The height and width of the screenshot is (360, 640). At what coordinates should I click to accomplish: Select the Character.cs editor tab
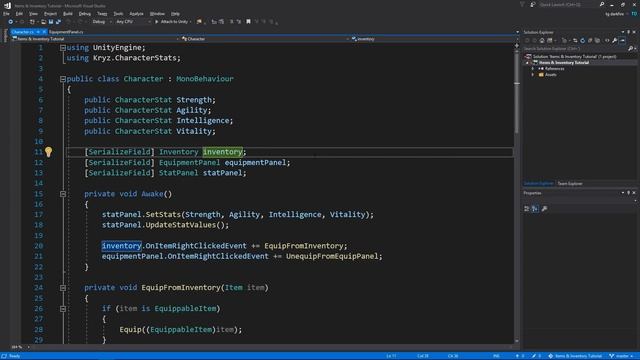tap(22, 32)
